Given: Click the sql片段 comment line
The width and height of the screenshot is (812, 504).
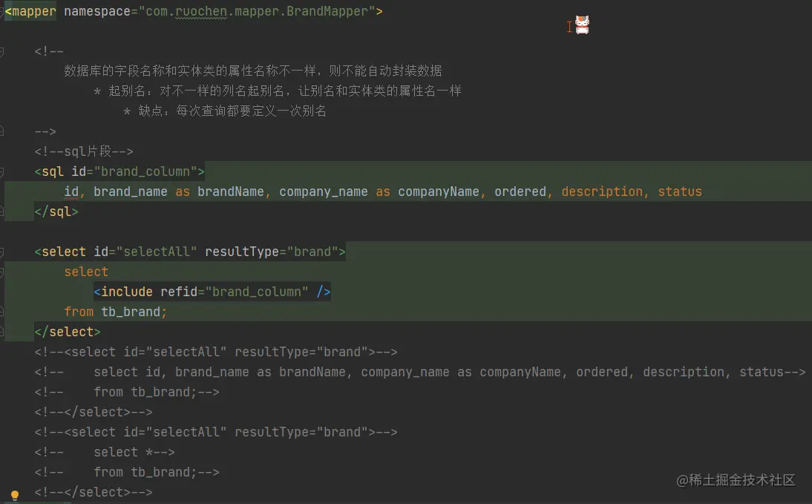Looking at the screenshot, I should [x=84, y=151].
